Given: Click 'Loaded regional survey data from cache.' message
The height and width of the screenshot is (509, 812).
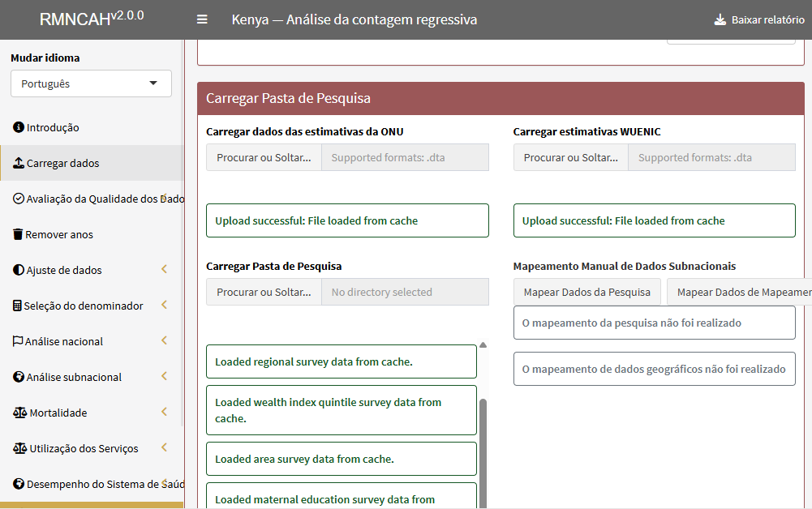Looking at the screenshot, I should tap(342, 361).
